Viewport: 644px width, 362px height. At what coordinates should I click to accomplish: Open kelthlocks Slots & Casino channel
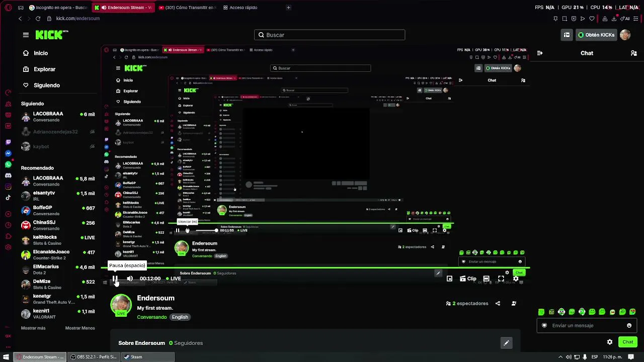58,240
